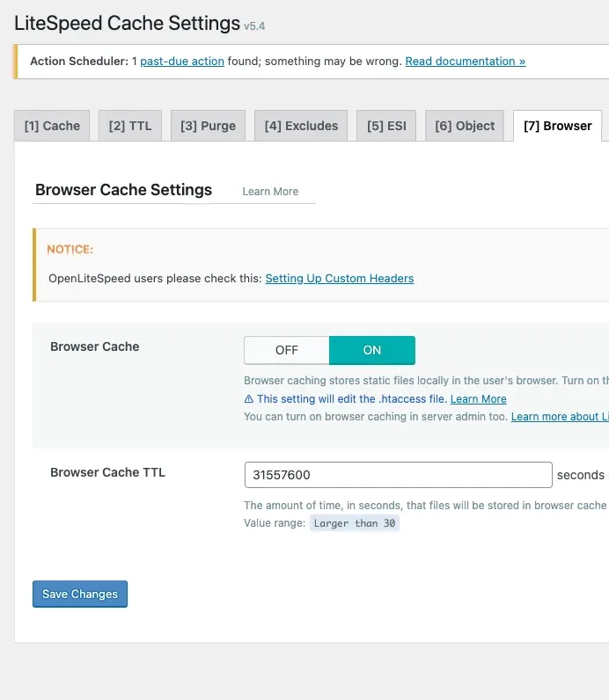The width and height of the screenshot is (609, 700).
Task: Open the [1] Cache tab
Action: click(x=52, y=126)
